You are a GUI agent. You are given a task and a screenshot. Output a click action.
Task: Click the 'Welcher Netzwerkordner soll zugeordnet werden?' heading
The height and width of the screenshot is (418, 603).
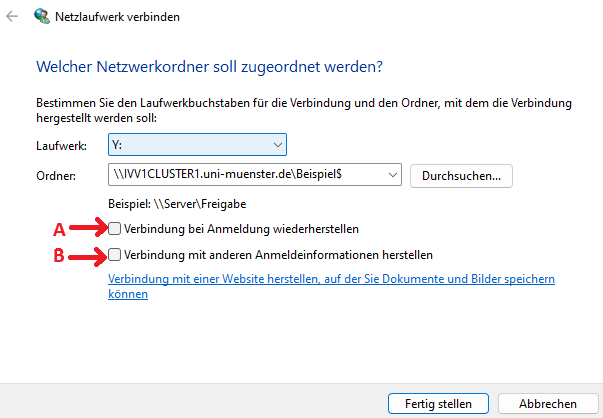(x=210, y=66)
